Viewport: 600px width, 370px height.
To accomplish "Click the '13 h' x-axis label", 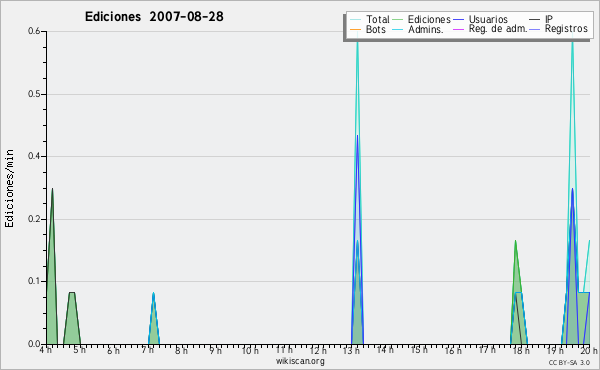I will (x=351, y=350).
